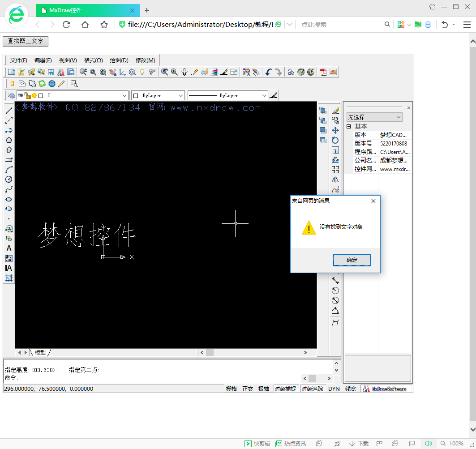Open the 格式(O) menu
Viewport: 476px width, 449px height.
pos(93,60)
